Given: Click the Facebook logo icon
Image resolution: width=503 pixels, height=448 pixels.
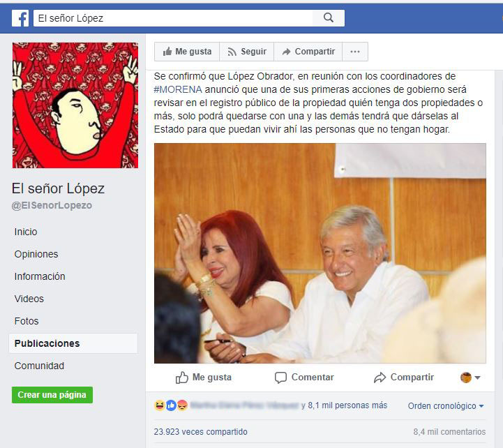Looking at the screenshot, I should [x=20, y=18].
